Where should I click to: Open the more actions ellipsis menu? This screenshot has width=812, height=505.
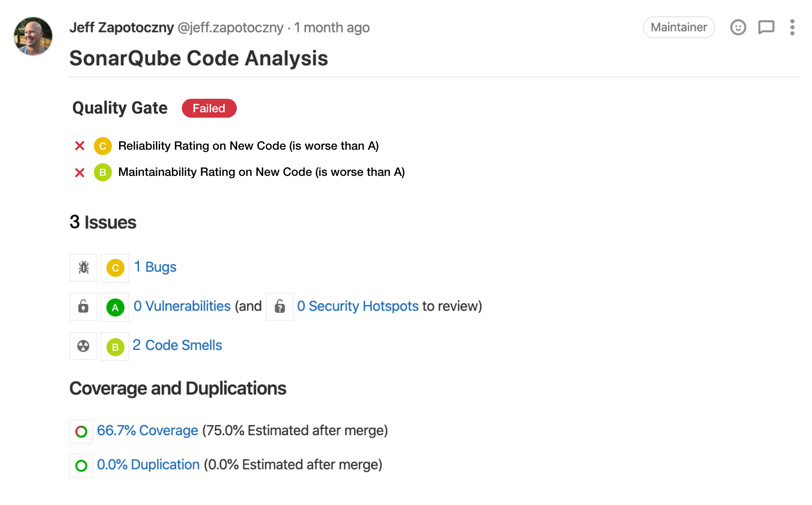(792, 28)
